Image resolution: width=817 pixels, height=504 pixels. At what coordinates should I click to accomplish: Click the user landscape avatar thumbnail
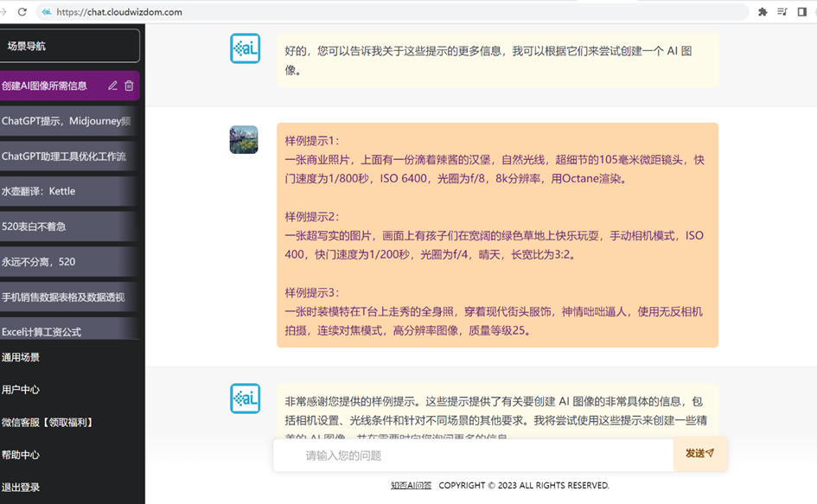[244, 139]
